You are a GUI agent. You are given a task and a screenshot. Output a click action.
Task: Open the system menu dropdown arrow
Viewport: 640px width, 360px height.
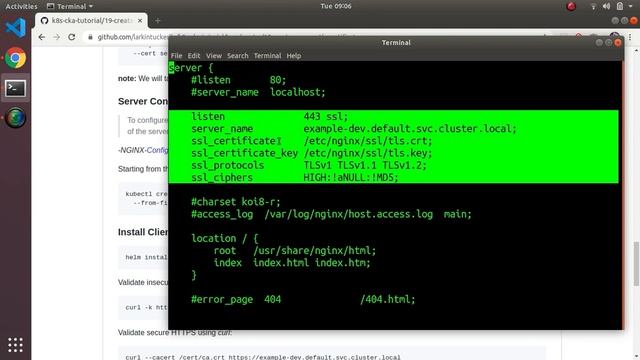click(631, 6)
